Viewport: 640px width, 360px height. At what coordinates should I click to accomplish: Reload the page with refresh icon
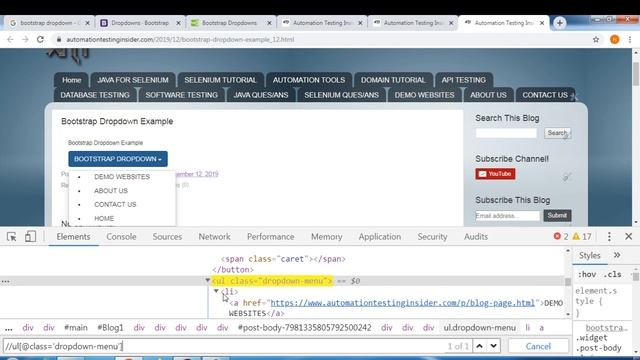pos(40,40)
